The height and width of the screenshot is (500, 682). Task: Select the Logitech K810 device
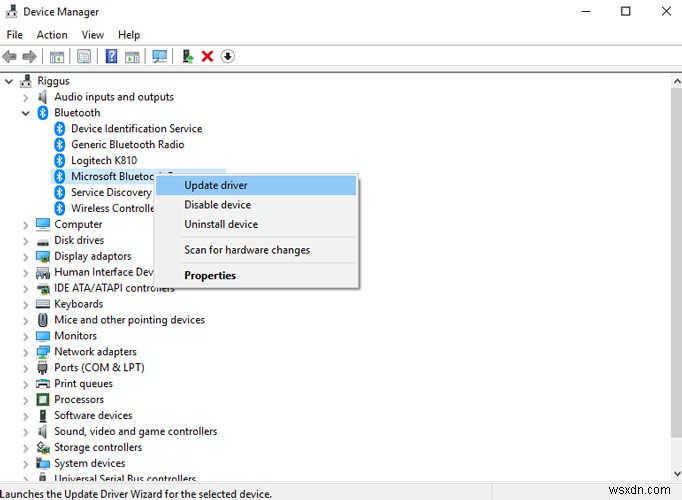104,160
